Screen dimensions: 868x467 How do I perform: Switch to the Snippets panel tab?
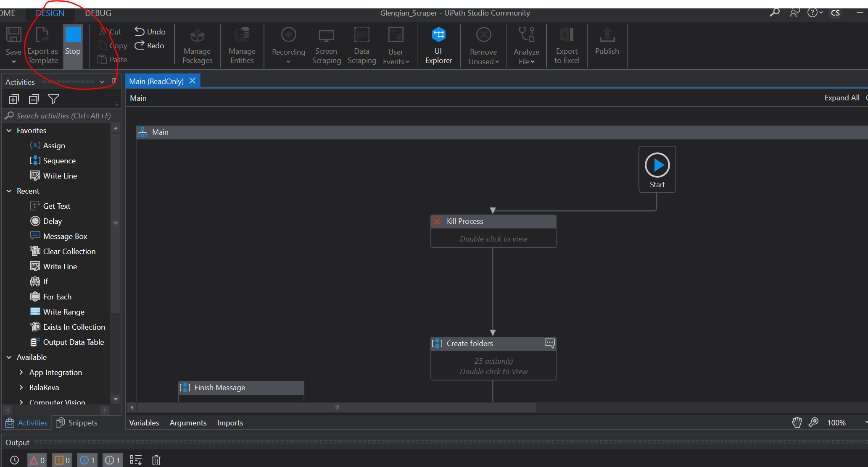(x=77, y=422)
